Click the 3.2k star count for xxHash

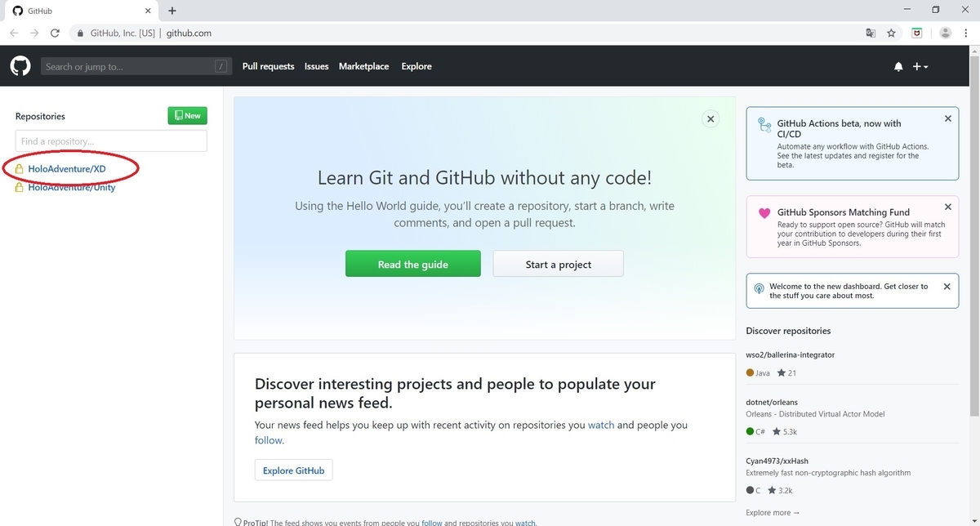pos(780,491)
